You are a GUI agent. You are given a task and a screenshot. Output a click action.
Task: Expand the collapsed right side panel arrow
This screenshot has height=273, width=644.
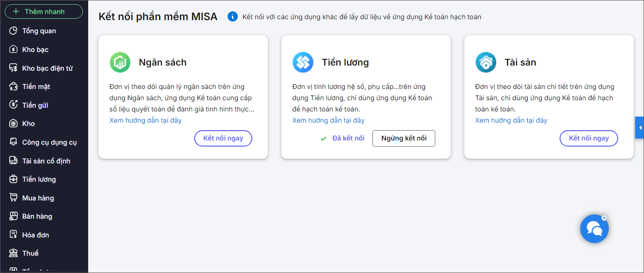(x=640, y=128)
